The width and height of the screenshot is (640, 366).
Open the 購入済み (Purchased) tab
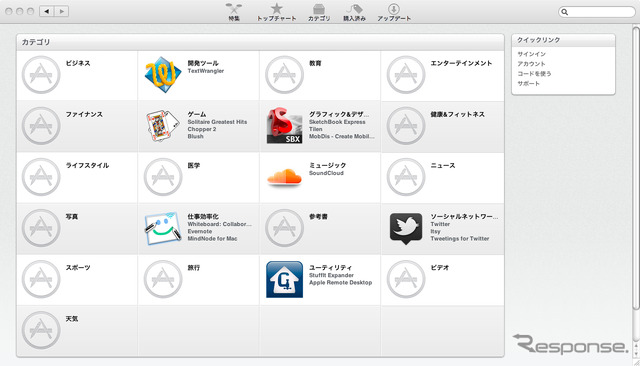pos(354,12)
